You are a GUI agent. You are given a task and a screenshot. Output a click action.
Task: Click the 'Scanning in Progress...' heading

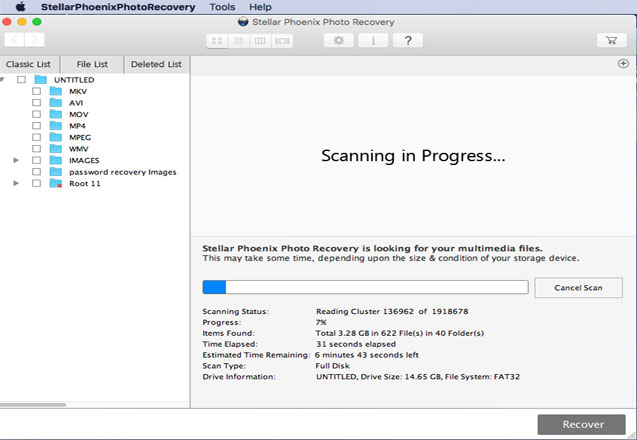click(x=413, y=156)
